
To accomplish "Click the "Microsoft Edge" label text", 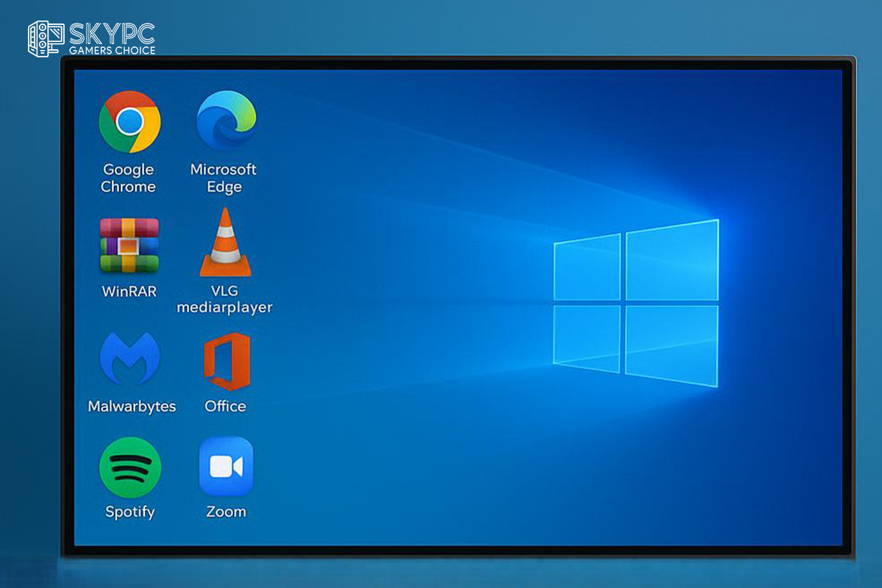I will tap(223, 178).
